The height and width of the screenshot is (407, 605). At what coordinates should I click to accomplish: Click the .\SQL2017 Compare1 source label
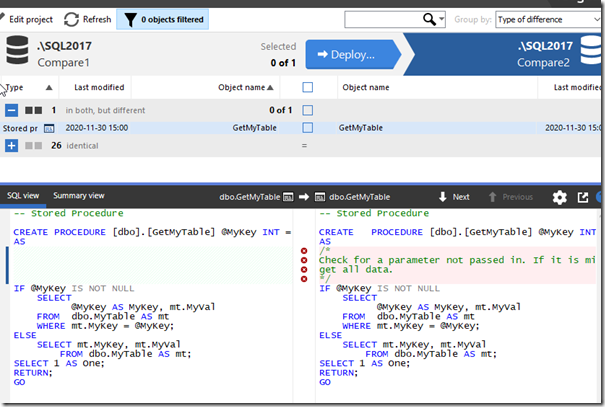(64, 54)
